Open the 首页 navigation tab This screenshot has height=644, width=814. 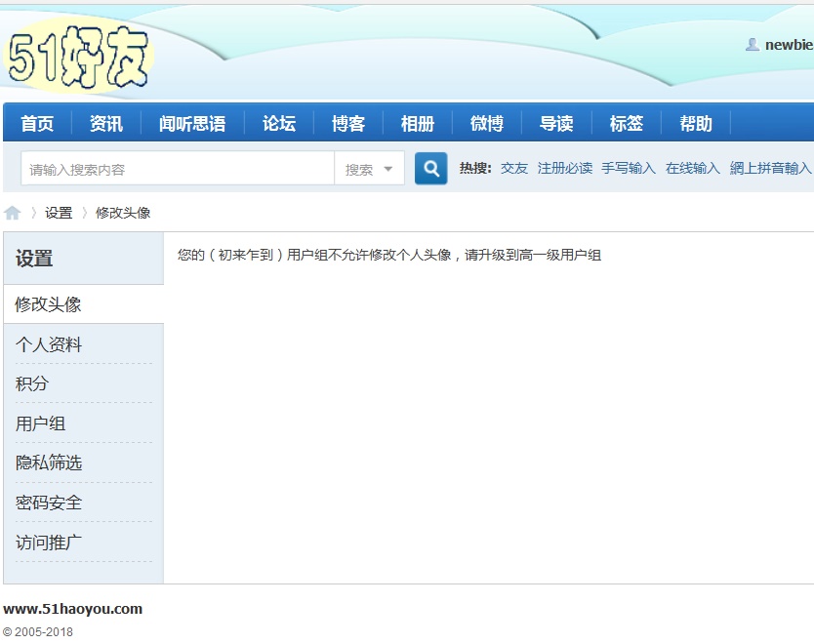click(x=37, y=124)
